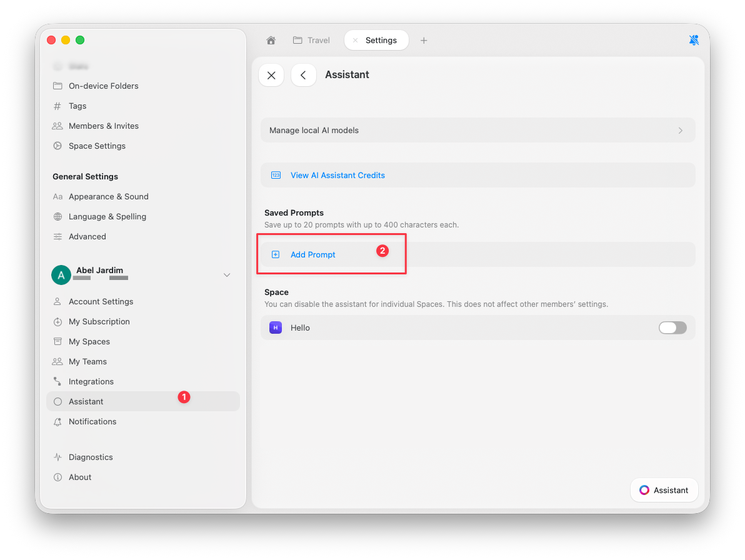Open the Diagnostics section
This screenshot has width=745, height=560.
point(92,457)
